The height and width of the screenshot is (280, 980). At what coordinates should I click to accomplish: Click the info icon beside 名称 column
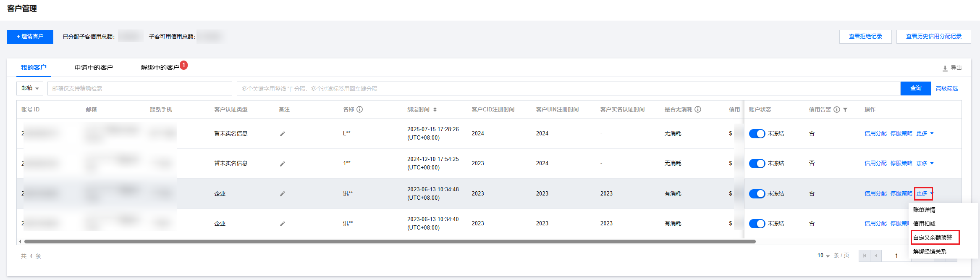pos(360,109)
